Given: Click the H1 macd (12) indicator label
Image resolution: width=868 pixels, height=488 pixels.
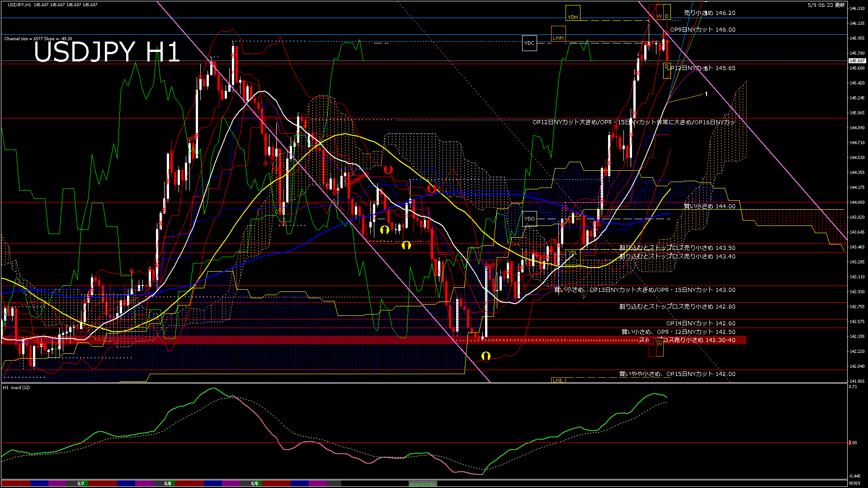Looking at the screenshot, I should [17, 388].
